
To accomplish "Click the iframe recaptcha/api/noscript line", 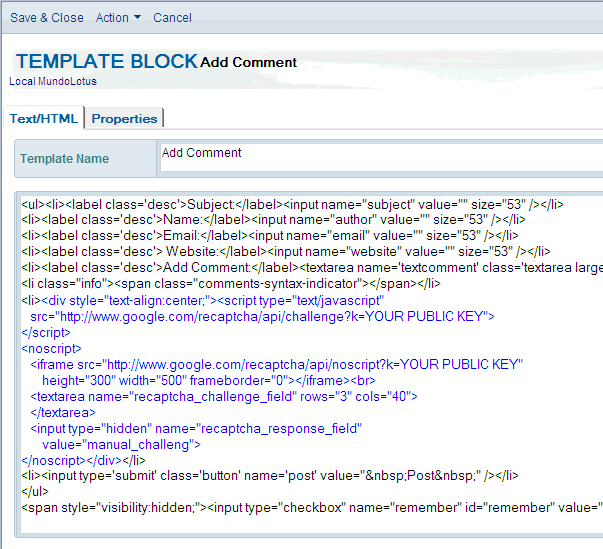I will (x=277, y=365).
